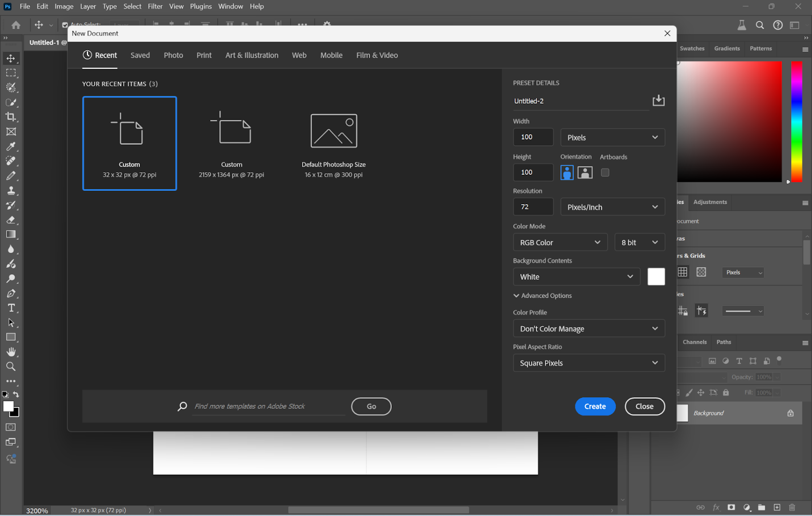Open the Edit Toolbar three-dots button
The width and height of the screenshot is (812, 516).
tap(11, 381)
